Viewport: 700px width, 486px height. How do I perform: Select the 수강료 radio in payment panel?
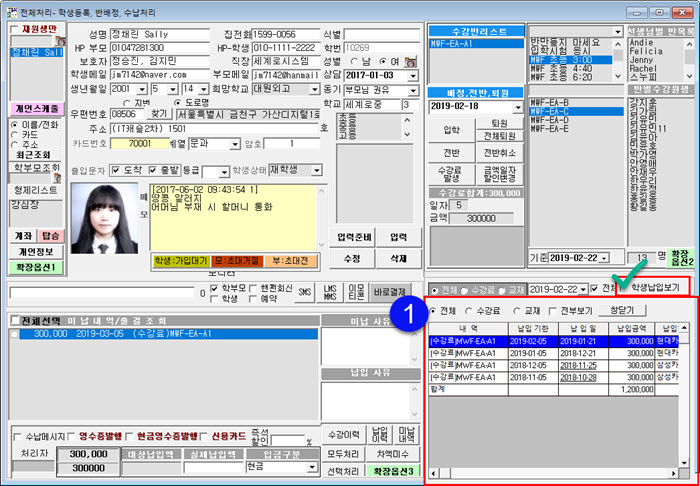pyautogui.click(x=468, y=310)
